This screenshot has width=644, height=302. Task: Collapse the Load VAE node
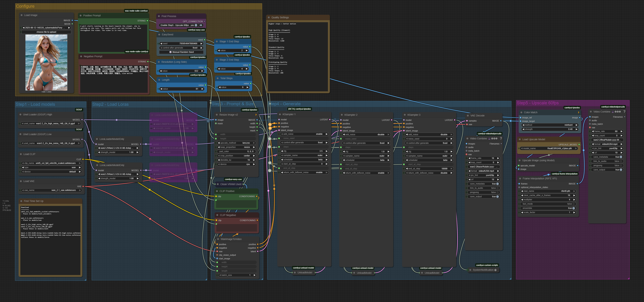(x=21, y=181)
